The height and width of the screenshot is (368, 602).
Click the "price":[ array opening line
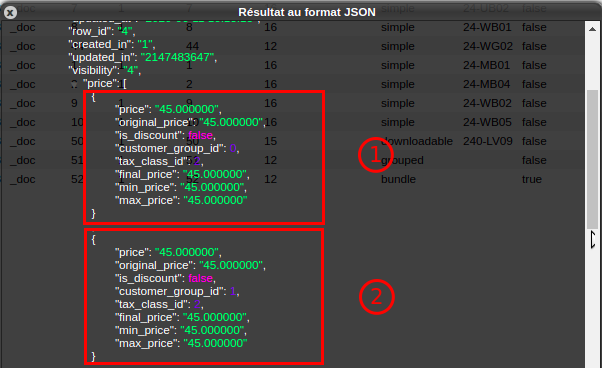tap(104, 83)
